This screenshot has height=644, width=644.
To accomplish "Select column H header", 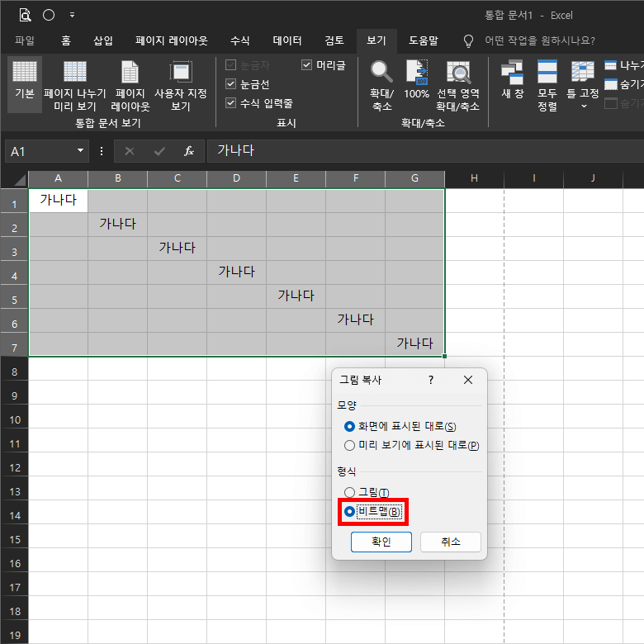I will (475, 178).
